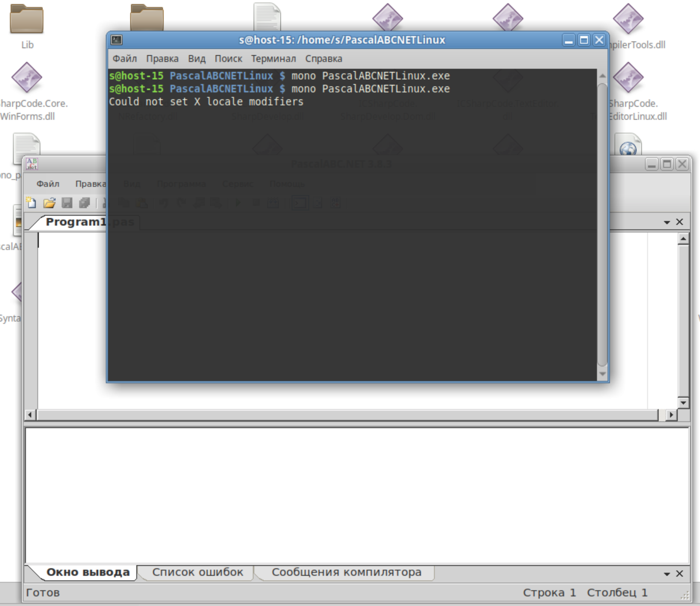This screenshot has width=700, height=606.
Task: Open the PascalABC Правка menu
Action: click(90, 184)
